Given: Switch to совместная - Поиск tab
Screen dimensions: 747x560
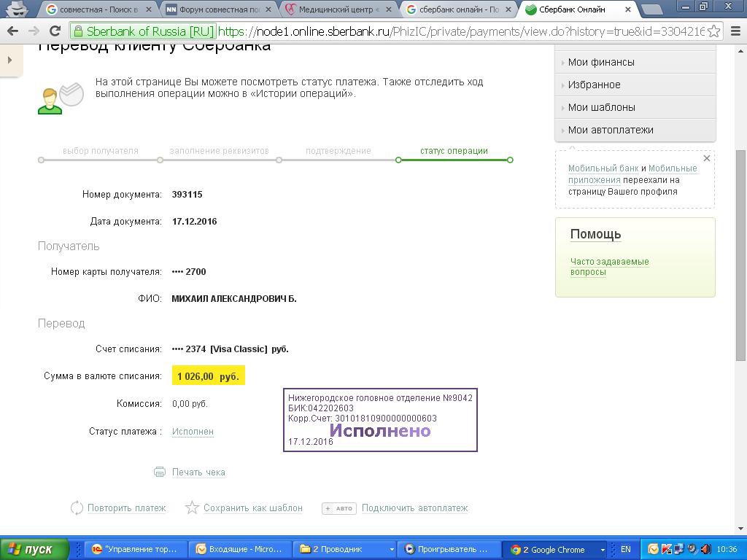Looking at the screenshot, I should [98, 9].
